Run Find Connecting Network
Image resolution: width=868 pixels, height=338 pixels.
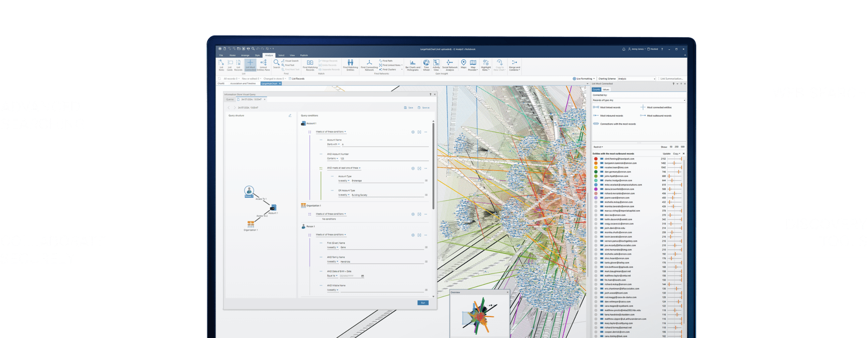[369, 65]
